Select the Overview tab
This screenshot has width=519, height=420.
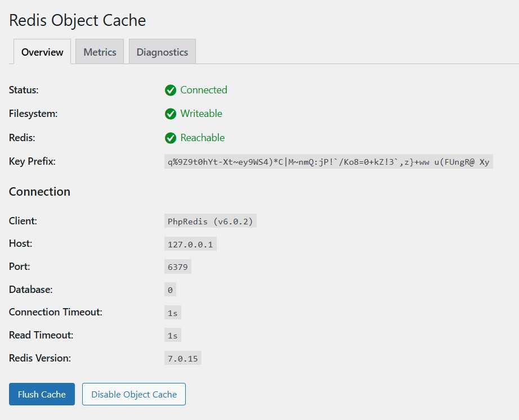(x=42, y=52)
